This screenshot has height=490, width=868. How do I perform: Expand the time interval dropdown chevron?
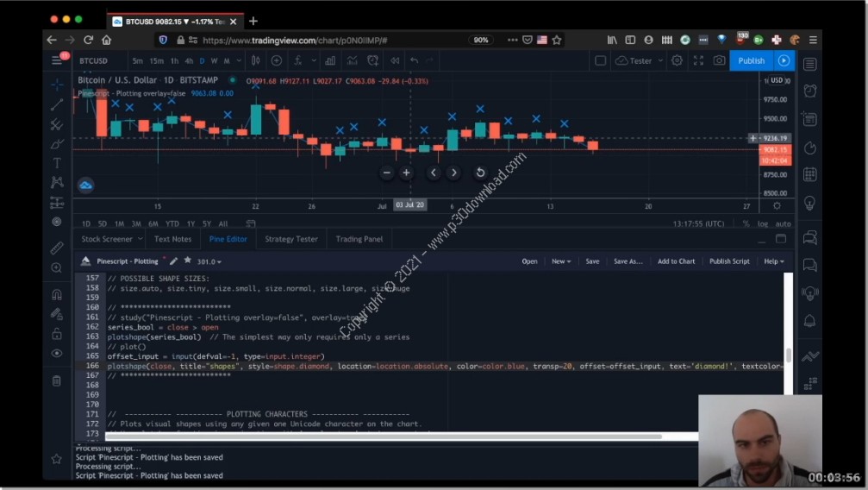(x=239, y=60)
